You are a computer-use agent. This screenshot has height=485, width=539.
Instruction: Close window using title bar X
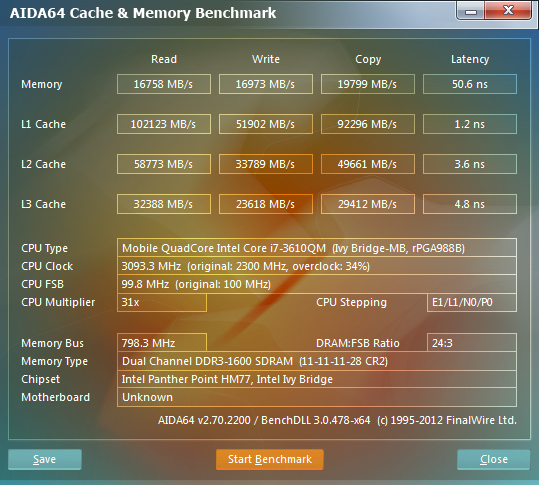508,11
